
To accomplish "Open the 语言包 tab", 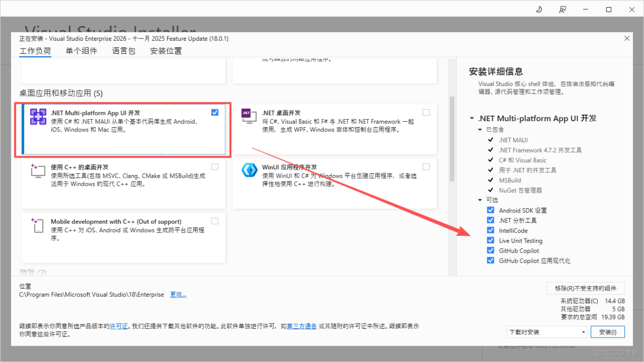I will 123,51.
